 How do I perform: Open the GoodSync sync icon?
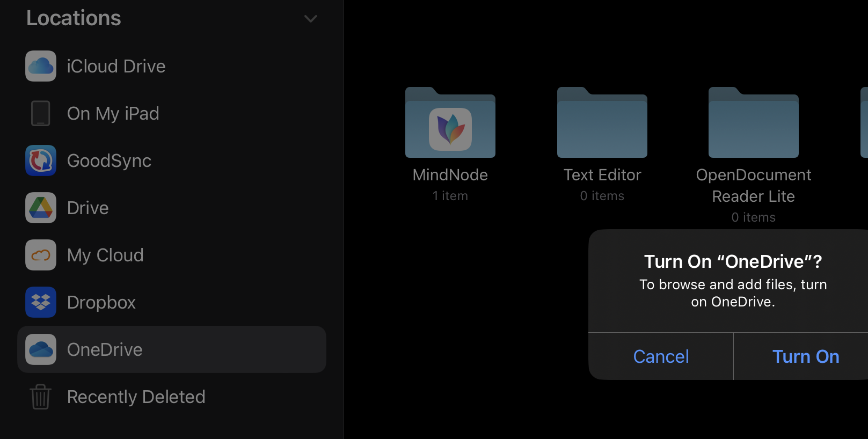tap(41, 160)
